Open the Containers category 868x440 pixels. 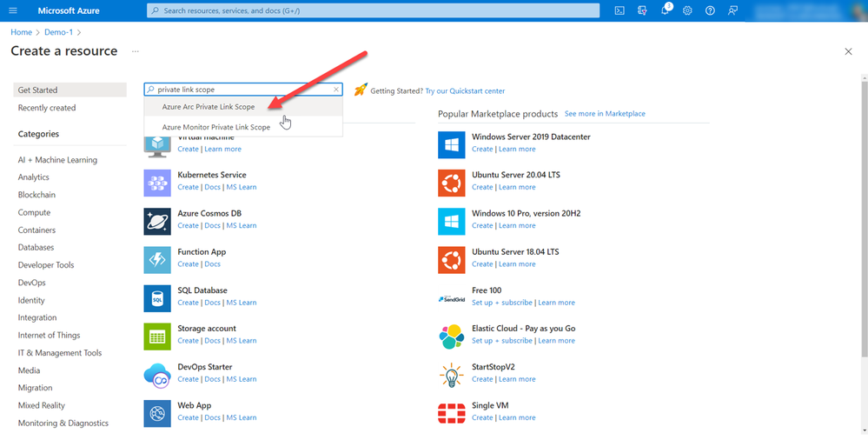36,230
